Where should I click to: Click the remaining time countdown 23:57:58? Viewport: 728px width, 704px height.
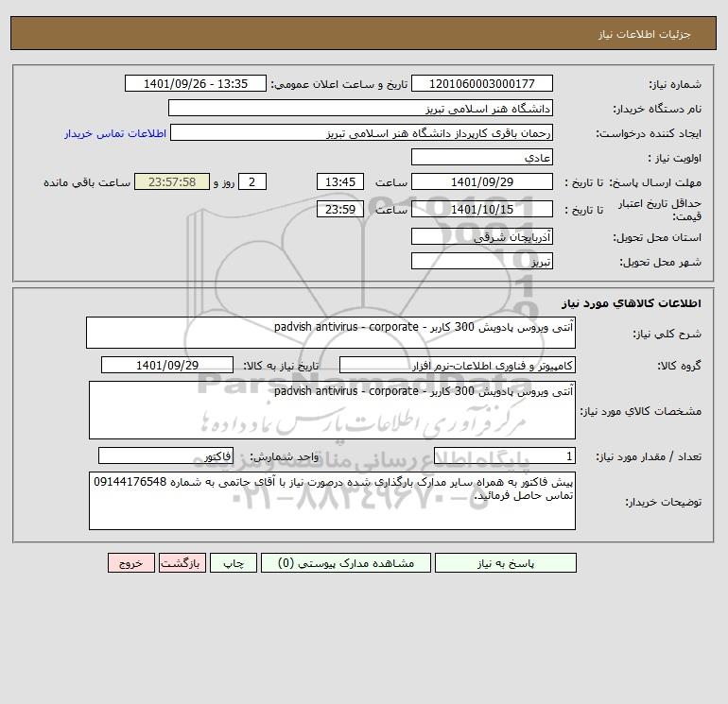(172, 182)
